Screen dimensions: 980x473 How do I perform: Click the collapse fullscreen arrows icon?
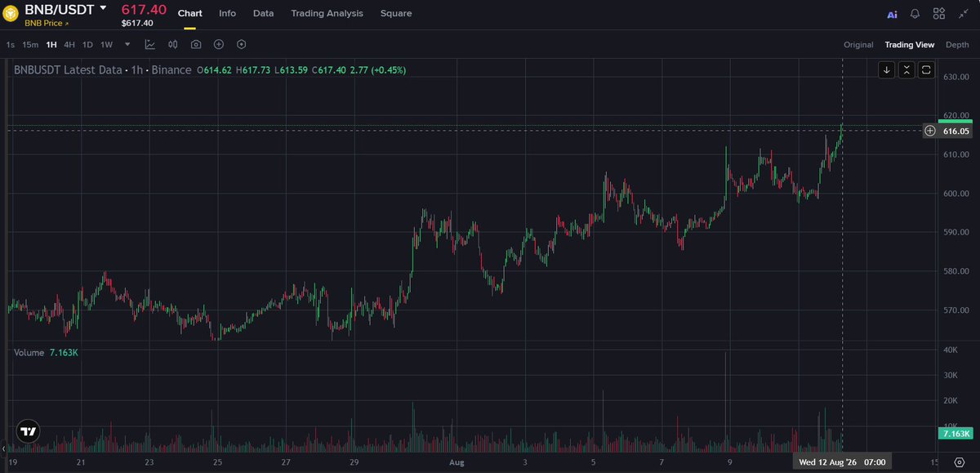[x=963, y=15]
